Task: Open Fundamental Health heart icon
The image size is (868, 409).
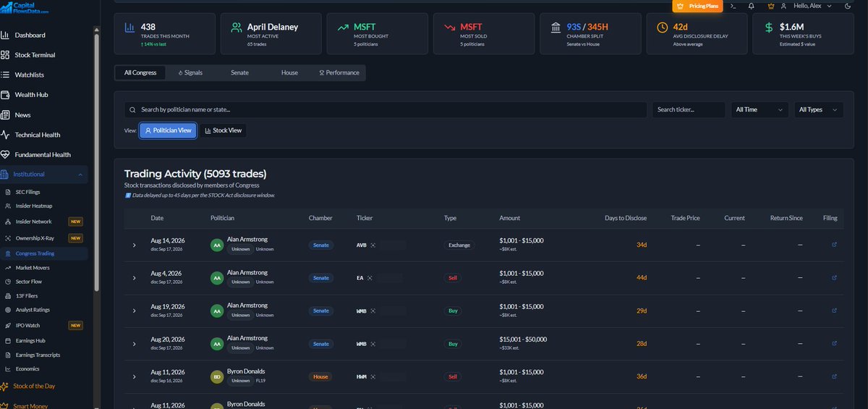Action: point(5,154)
